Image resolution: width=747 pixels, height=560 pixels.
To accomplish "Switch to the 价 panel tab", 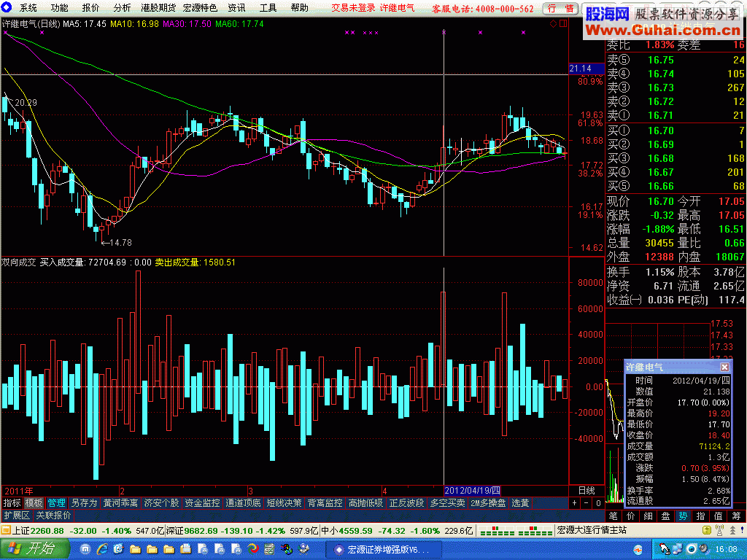I will [x=631, y=516].
